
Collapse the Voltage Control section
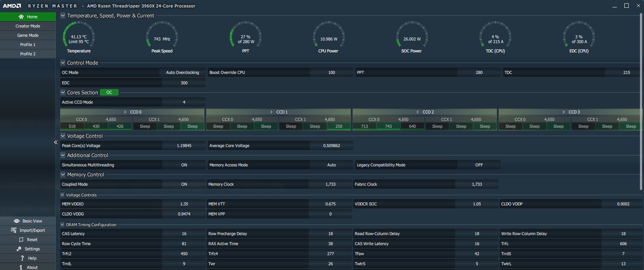point(63,136)
